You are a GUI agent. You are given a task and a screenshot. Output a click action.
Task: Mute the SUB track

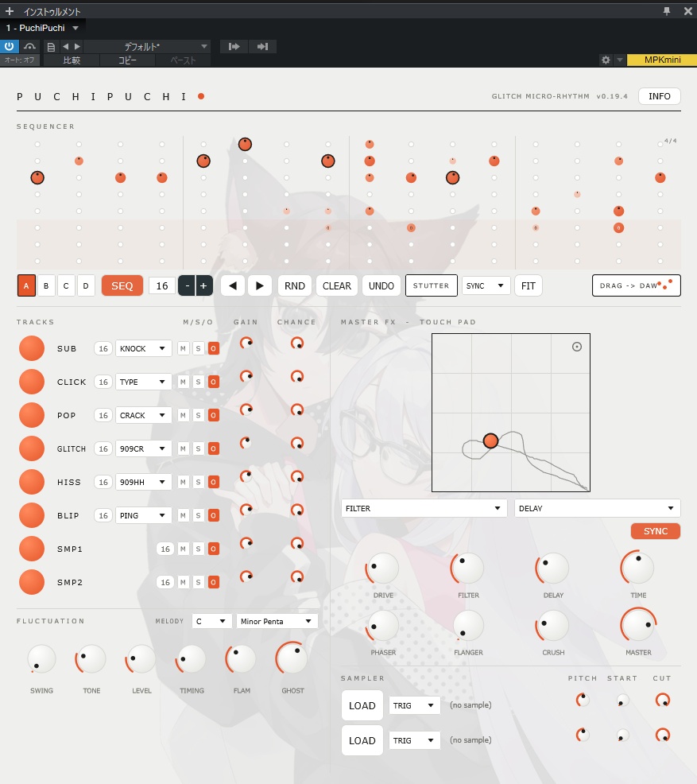184,348
